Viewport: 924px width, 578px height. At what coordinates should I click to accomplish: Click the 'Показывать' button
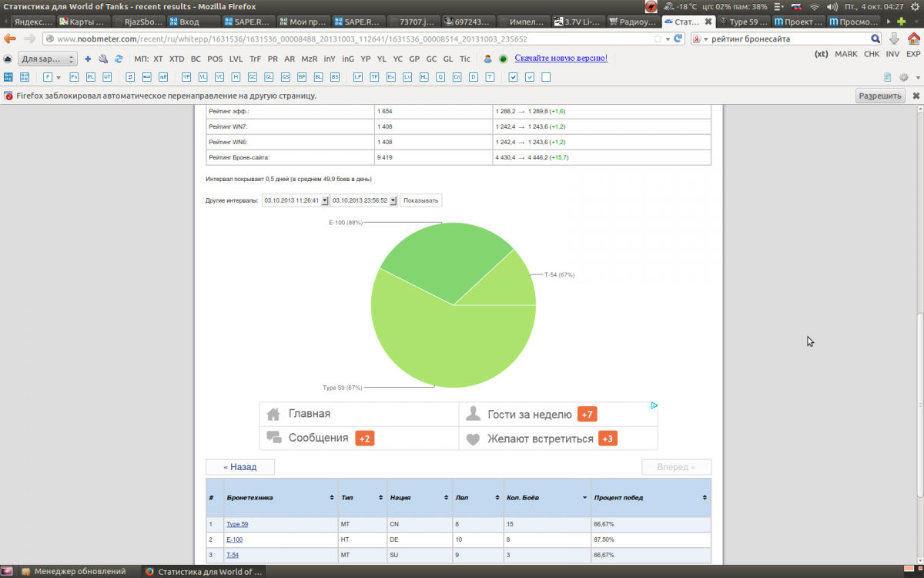click(421, 200)
